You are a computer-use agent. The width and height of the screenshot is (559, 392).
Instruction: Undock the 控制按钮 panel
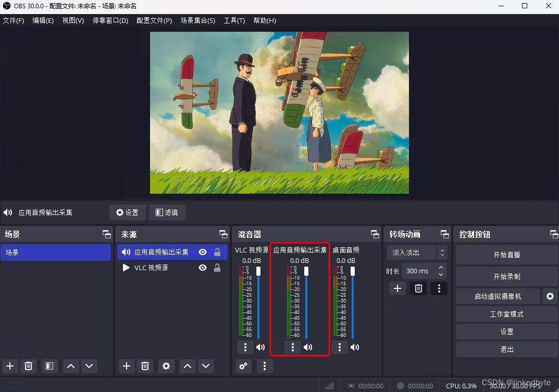554,234
